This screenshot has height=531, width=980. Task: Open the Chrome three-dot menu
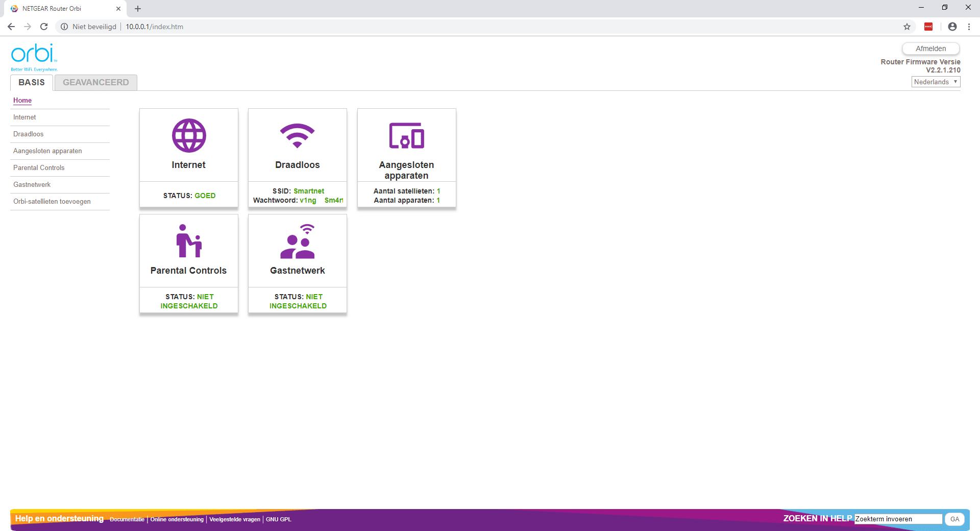coord(969,27)
